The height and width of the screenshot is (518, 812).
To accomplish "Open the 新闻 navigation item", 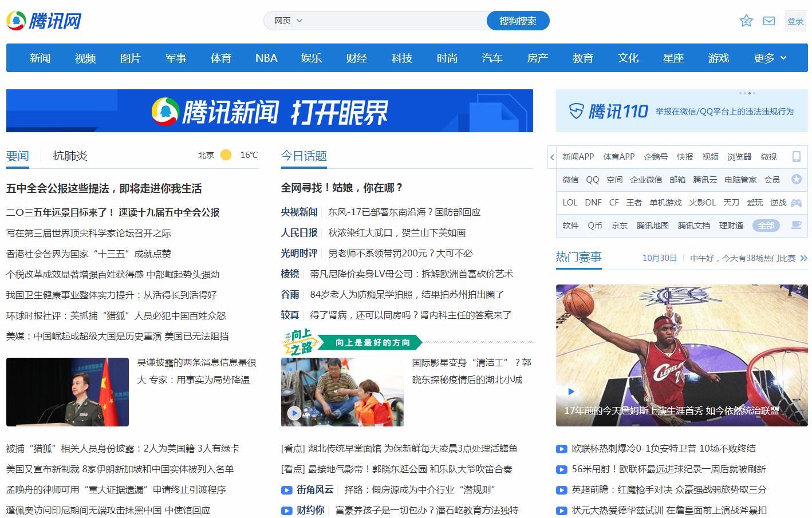I will point(40,58).
